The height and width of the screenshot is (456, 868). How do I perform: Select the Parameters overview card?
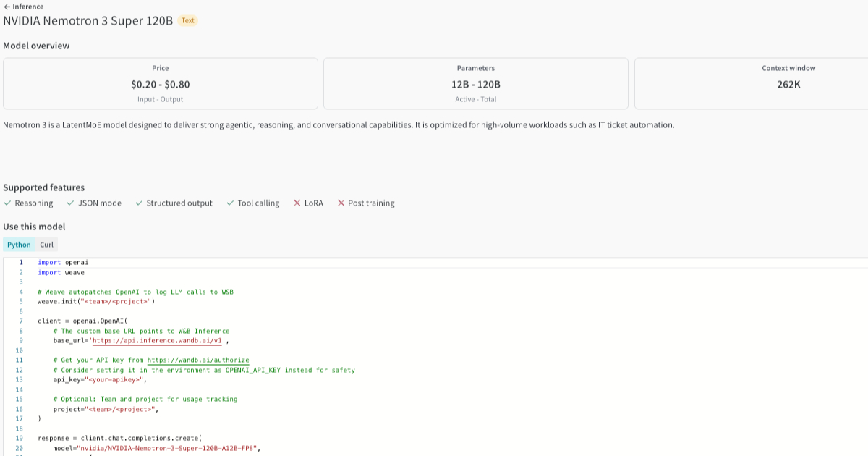pyautogui.click(x=475, y=83)
